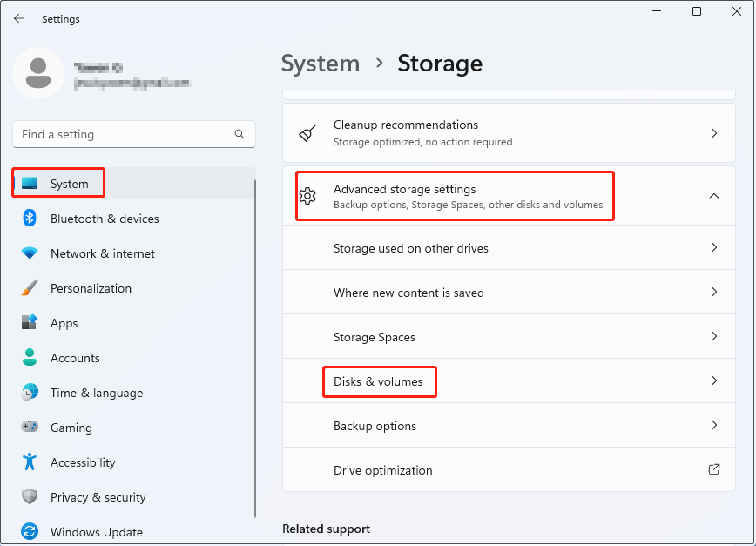Click the Network & internet Wi-Fi icon

coord(30,253)
